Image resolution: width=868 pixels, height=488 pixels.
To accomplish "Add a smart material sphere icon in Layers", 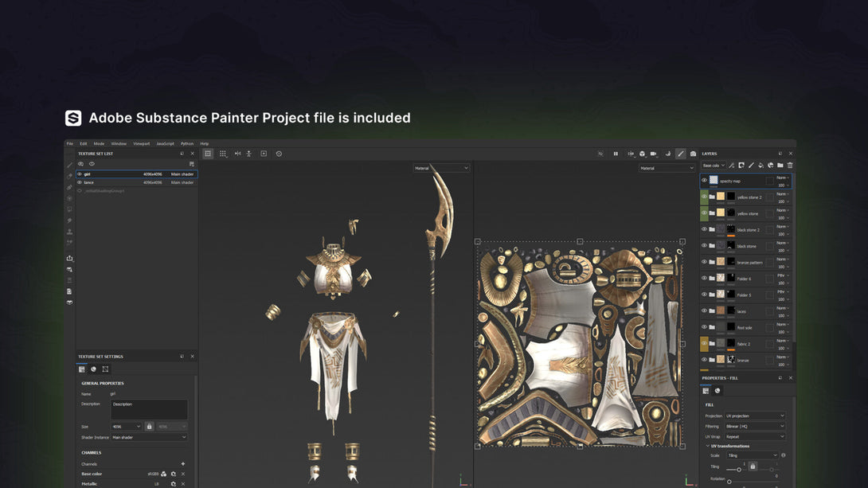I will click(x=771, y=166).
